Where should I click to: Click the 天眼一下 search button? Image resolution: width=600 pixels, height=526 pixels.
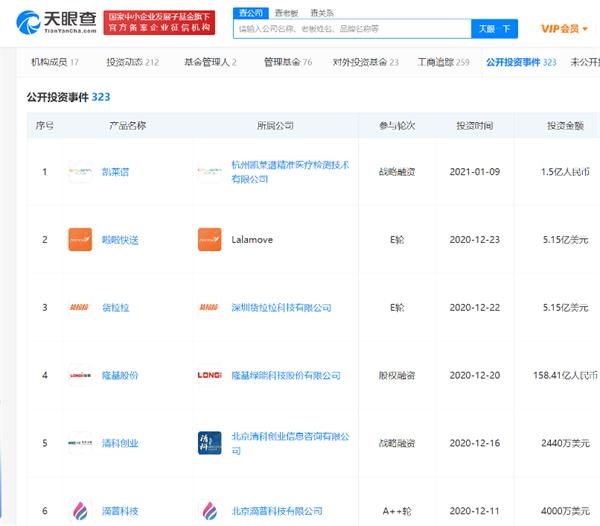coord(494,29)
